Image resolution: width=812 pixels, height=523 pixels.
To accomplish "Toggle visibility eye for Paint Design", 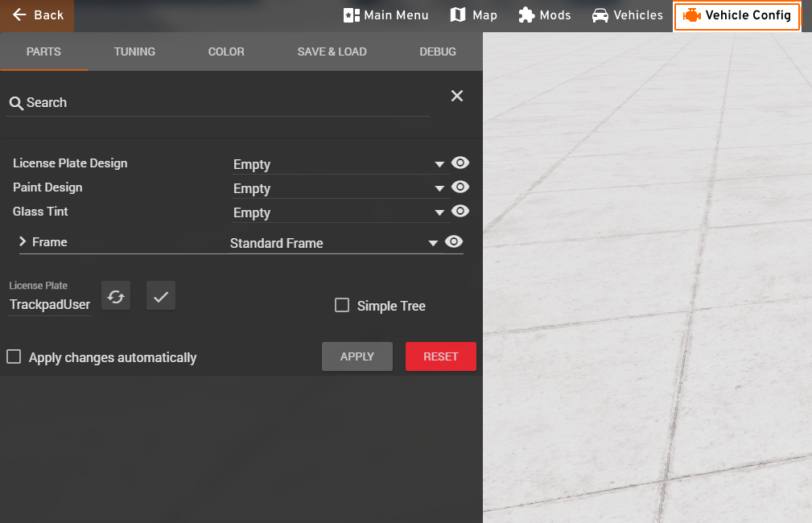I will tap(460, 187).
